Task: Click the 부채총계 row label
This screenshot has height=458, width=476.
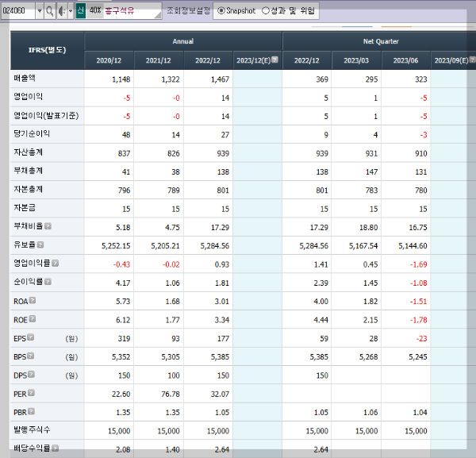Action: [x=28, y=171]
